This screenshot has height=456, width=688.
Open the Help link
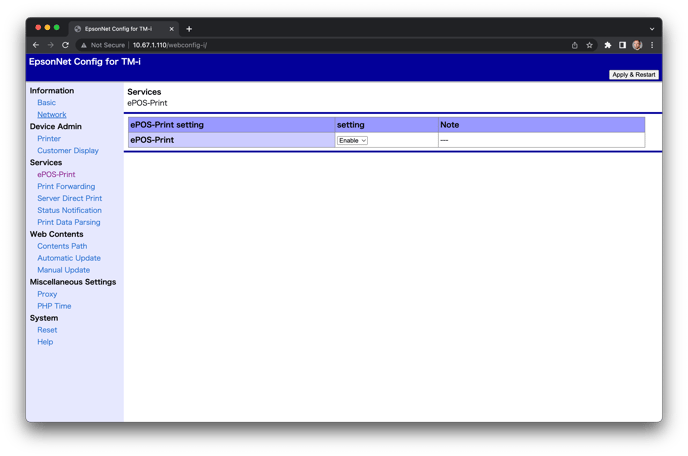click(x=45, y=342)
